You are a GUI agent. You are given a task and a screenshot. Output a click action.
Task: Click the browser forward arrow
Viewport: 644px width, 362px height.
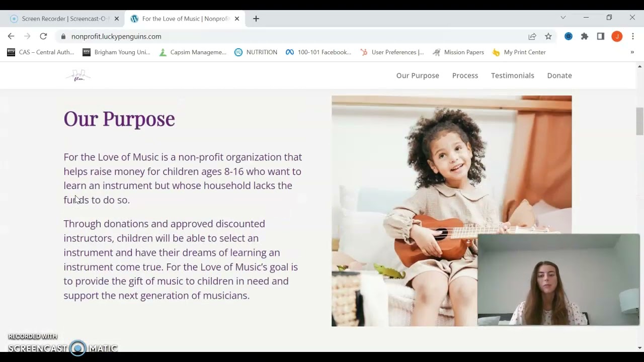point(27,36)
